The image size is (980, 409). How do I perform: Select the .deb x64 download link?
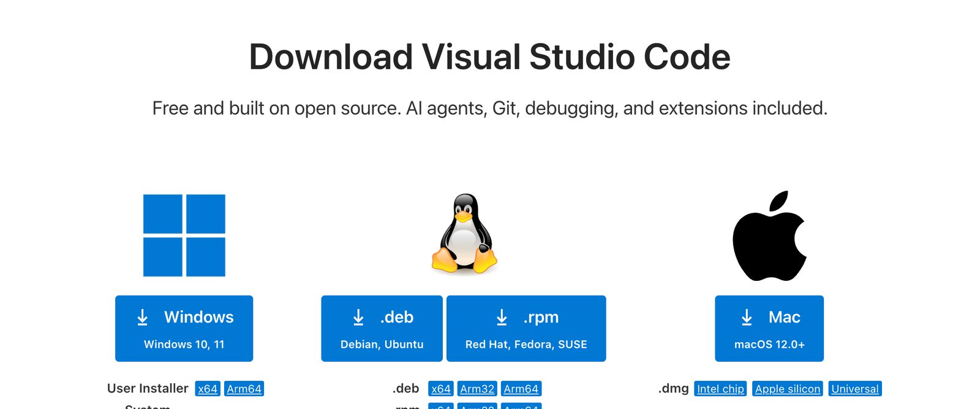click(x=441, y=389)
